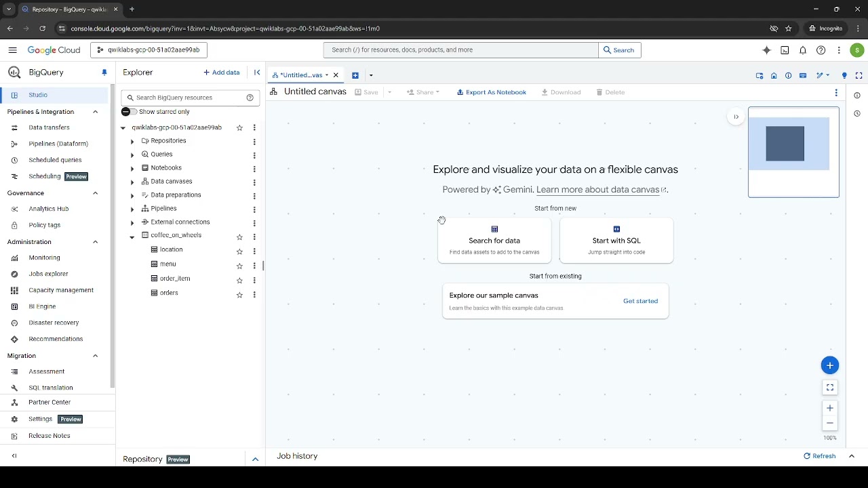The image size is (868, 488).
Task: Expand the Repositories tree node
Action: click(x=132, y=142)
